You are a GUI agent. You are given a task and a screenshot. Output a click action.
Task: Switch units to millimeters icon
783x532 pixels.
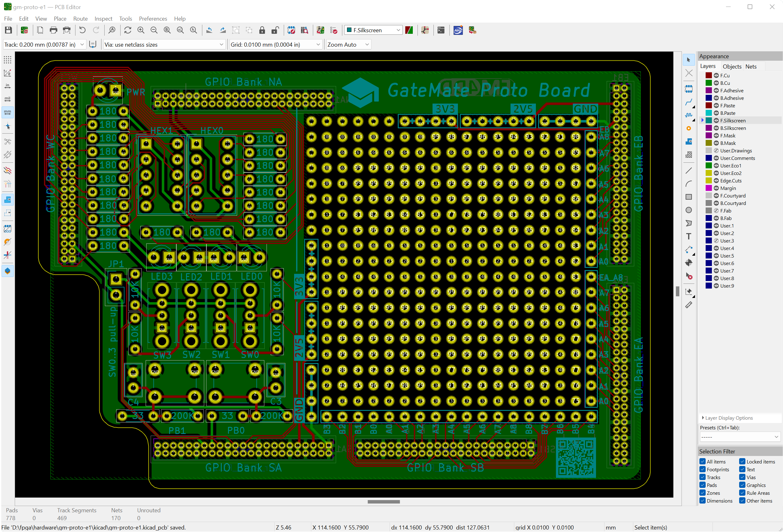(8, 112)
